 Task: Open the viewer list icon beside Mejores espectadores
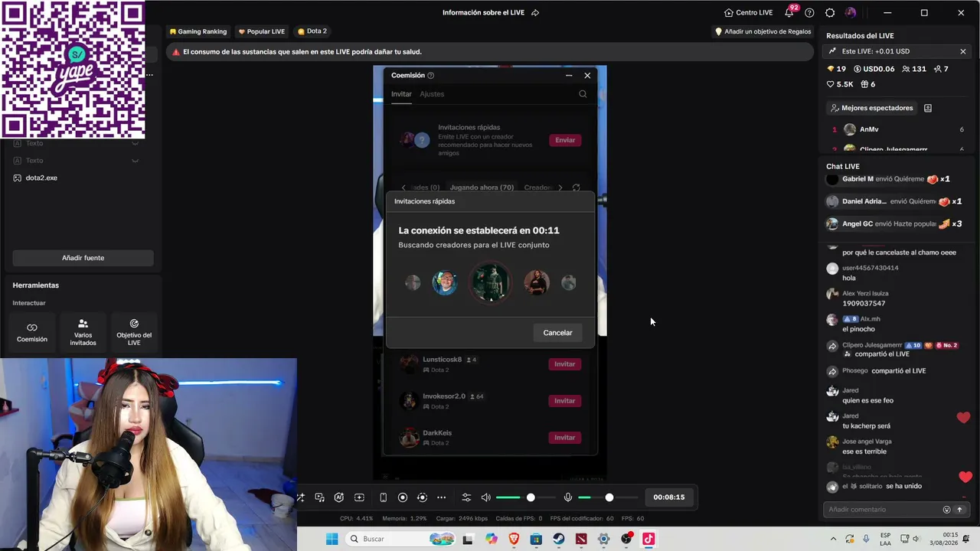tap(928, 108)
